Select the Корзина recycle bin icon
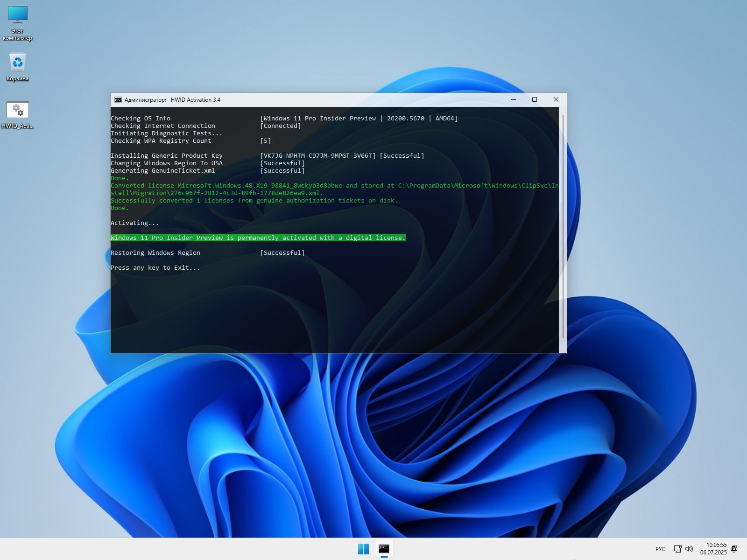 tap(18, 67)
